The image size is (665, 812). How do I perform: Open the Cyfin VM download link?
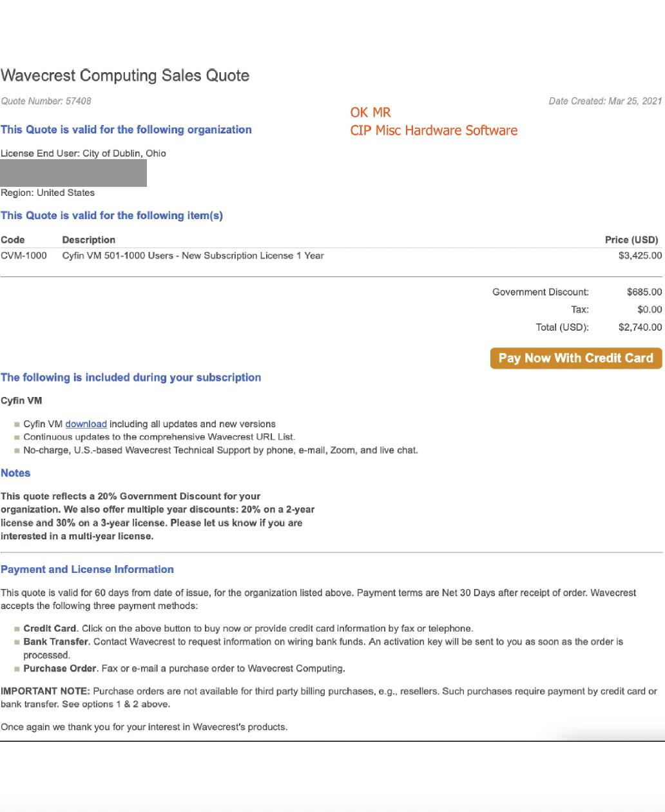tap(86, 424)
